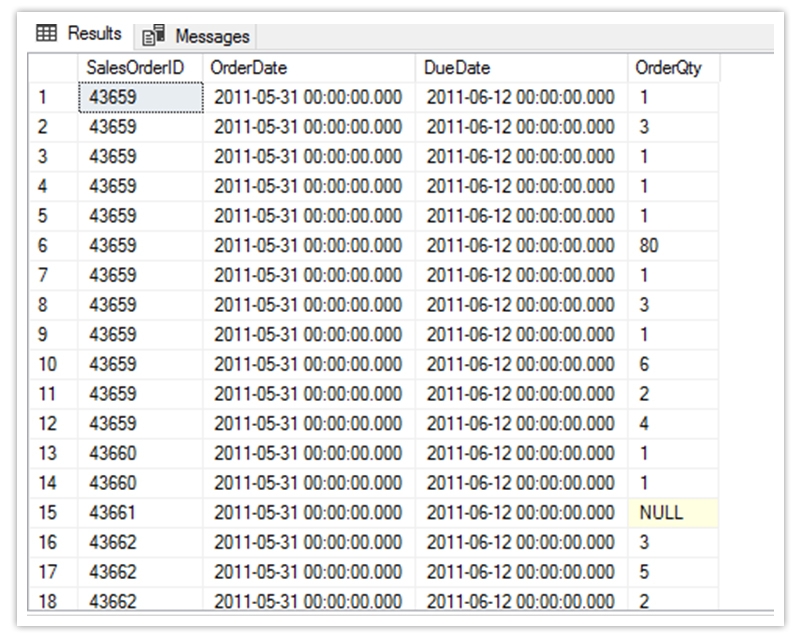The height and width of the screenshot is (638, 800).
Task: Select row header 9
Action: (53, 334)
